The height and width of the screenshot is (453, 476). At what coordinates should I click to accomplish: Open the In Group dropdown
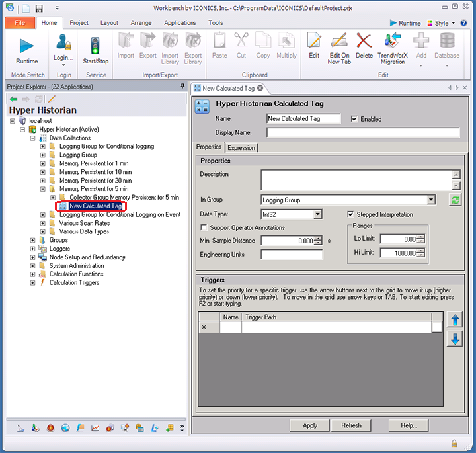pyautogui.click(x=431, y=200)
